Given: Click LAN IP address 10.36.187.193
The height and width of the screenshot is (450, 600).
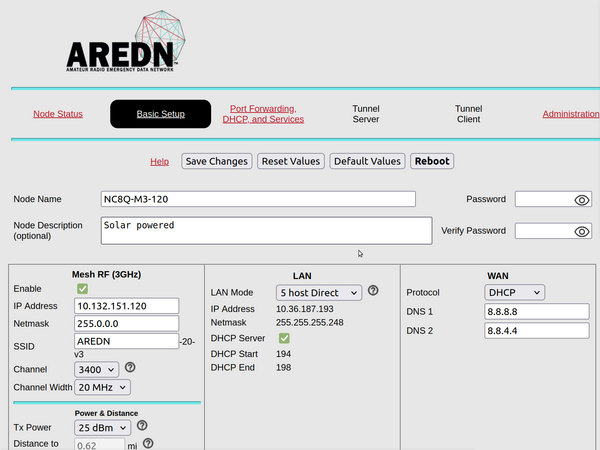Looking at the screenshot, I should click(305, 309).
